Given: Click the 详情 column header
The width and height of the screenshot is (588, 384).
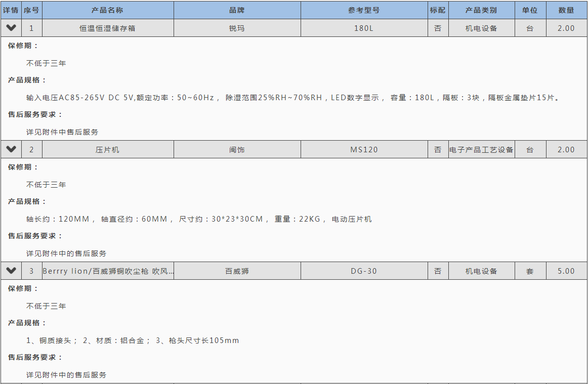Looking at the screenshot, I should tap(11, 10).
